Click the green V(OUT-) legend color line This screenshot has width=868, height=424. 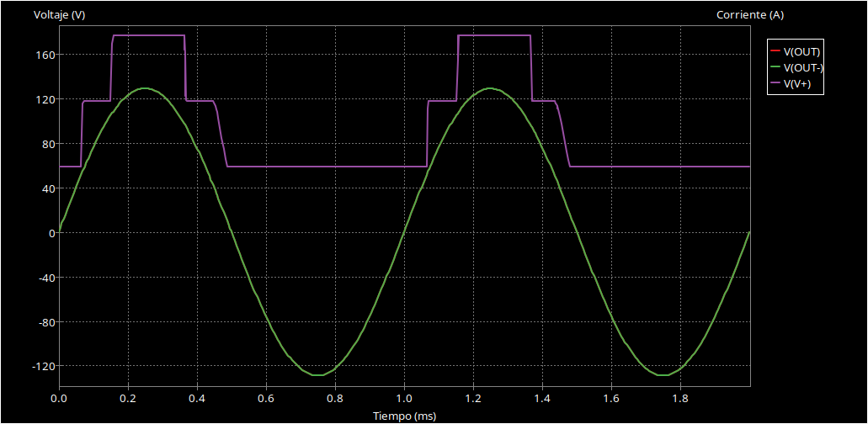coord(775,67)
